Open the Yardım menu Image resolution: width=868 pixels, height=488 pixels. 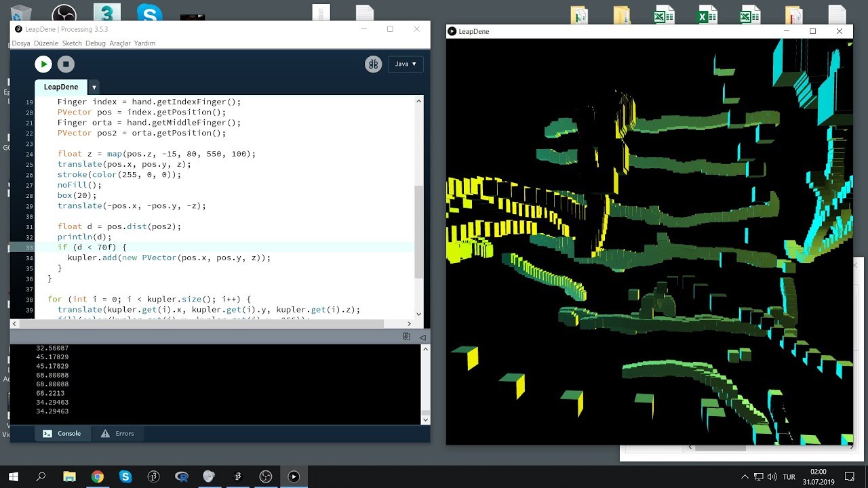[145, 43]
